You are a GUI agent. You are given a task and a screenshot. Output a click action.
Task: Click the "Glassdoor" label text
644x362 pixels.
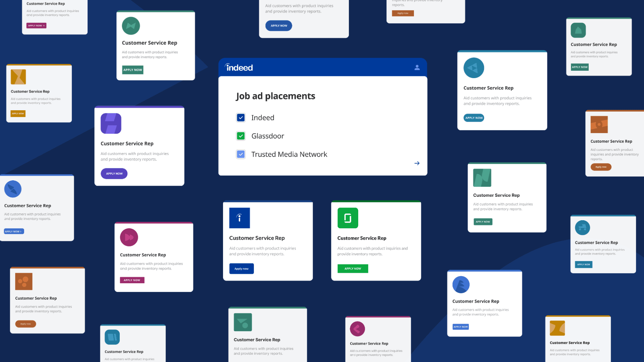click(x=268, y=136)
